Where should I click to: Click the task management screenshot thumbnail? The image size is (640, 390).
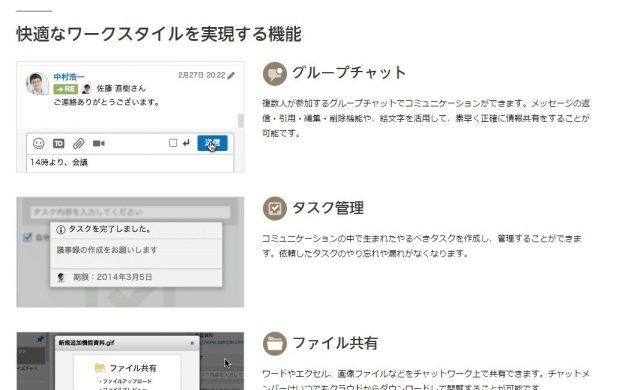[130, 252]
